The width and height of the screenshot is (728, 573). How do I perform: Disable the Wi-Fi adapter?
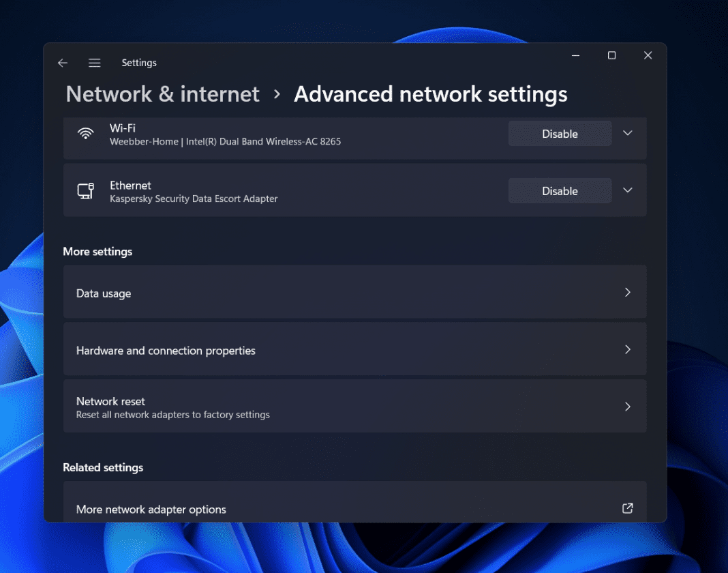click(560, 133)
